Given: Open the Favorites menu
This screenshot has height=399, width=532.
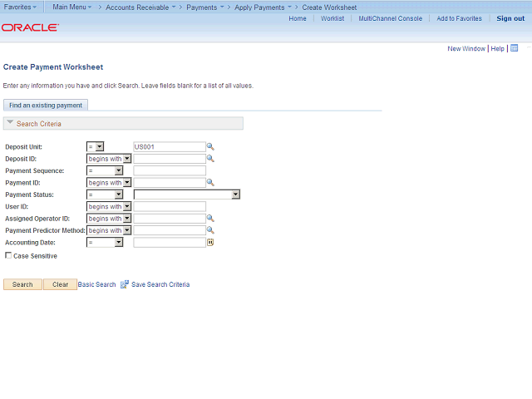Looking at the screenshot, I should tap(20, 7).
